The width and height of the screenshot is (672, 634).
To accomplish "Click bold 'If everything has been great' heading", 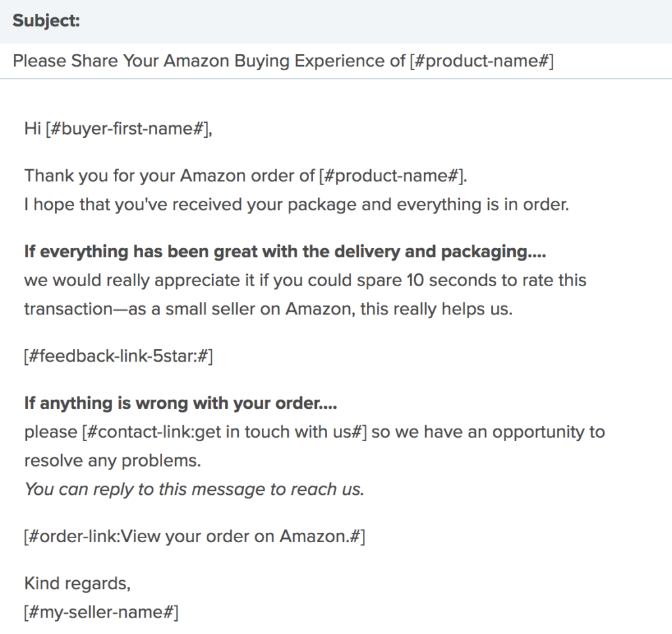I will (x=285, y=251).
